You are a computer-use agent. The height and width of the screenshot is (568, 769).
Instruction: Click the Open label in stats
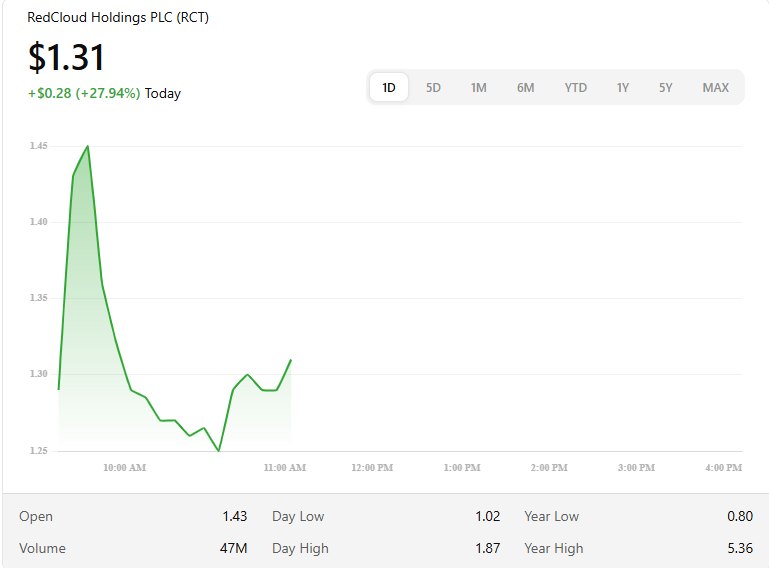pyautogui.click(x=36, y=516)
